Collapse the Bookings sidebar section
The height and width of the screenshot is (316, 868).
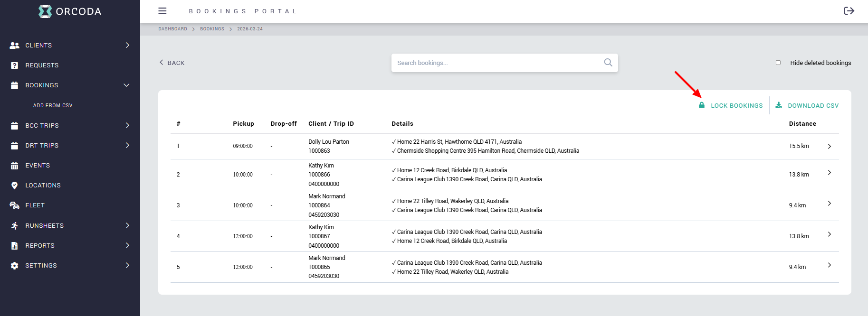tap(126, 85)
